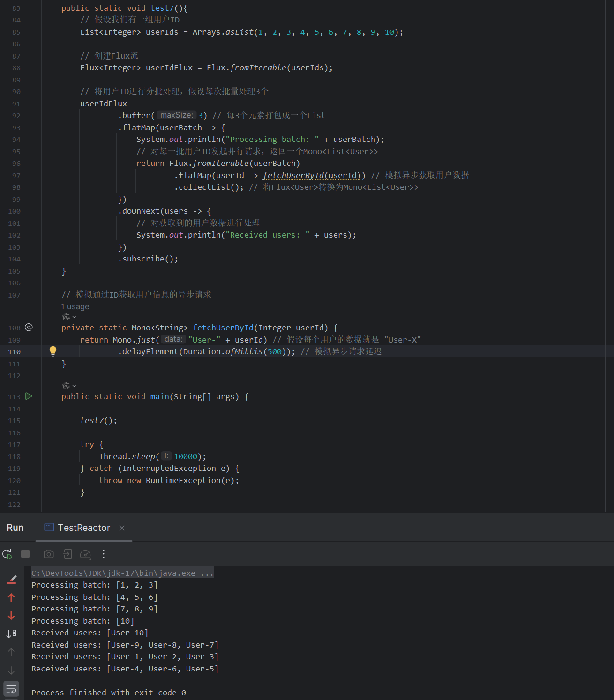Click line number 113 in the gutter
The image size is (614, 700).
pyautogui.click(x=15, y=397)
